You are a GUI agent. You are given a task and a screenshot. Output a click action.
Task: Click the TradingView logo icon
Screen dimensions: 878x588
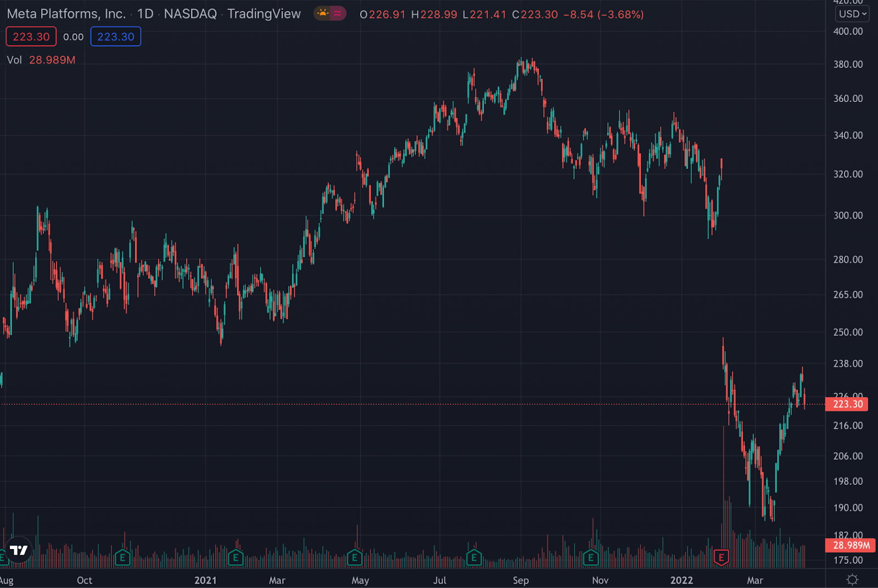[19, 550]
